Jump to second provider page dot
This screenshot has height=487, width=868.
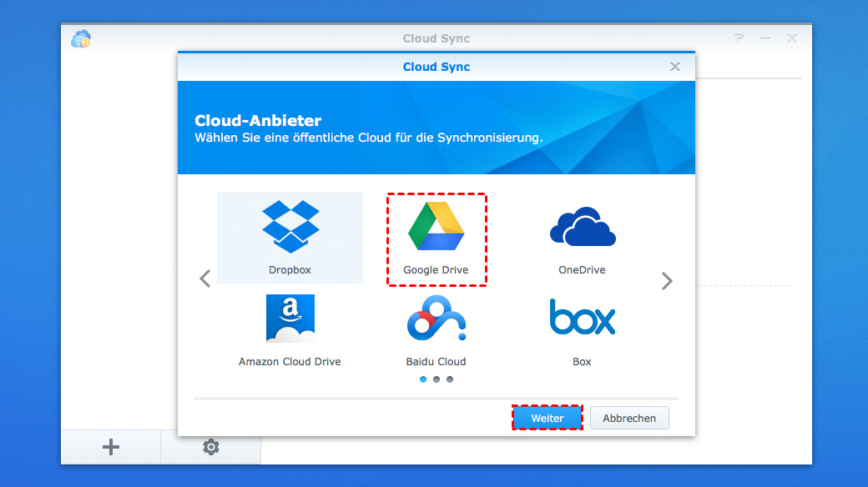click(437, 379)
